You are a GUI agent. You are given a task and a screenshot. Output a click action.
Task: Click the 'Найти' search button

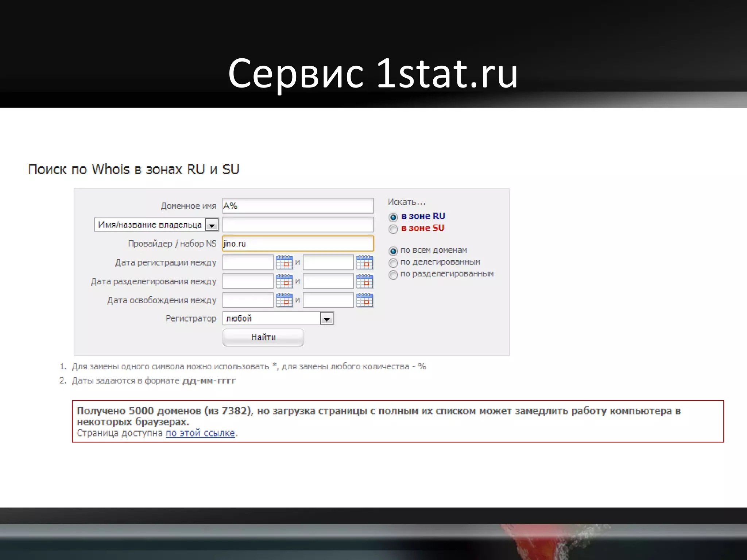pos(263,337)
